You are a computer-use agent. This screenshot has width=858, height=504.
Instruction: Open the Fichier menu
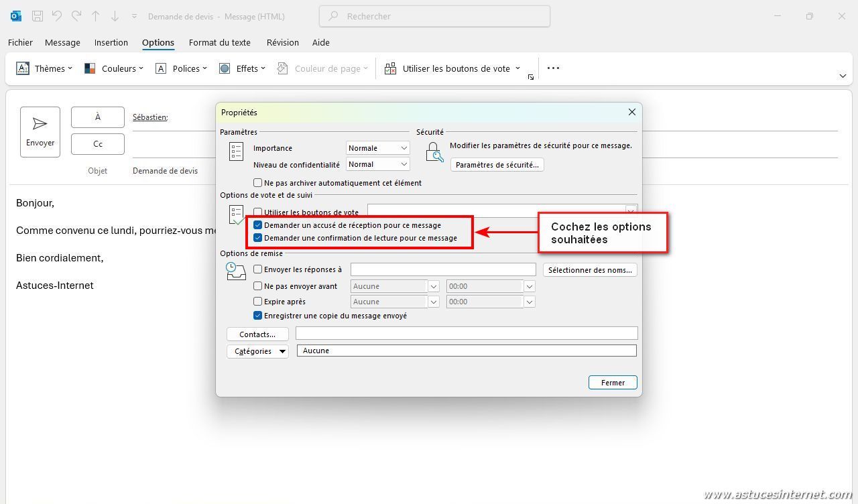[20, 42]
